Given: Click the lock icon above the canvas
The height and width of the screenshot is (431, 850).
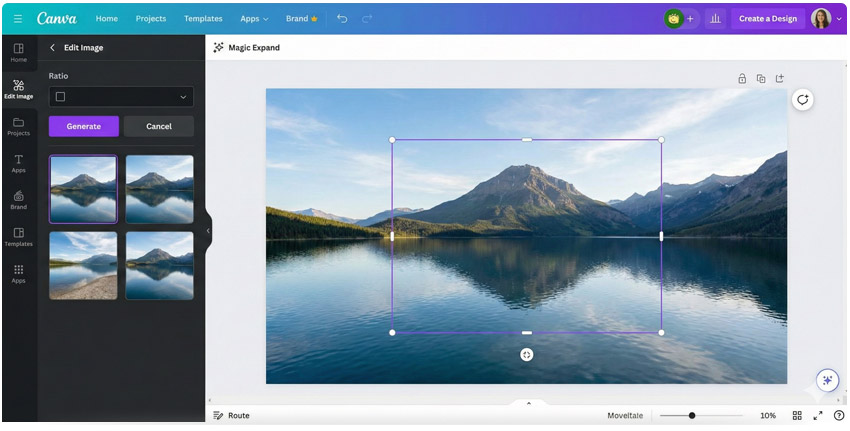Looking at the screenshot, I should tap(742, 78).
